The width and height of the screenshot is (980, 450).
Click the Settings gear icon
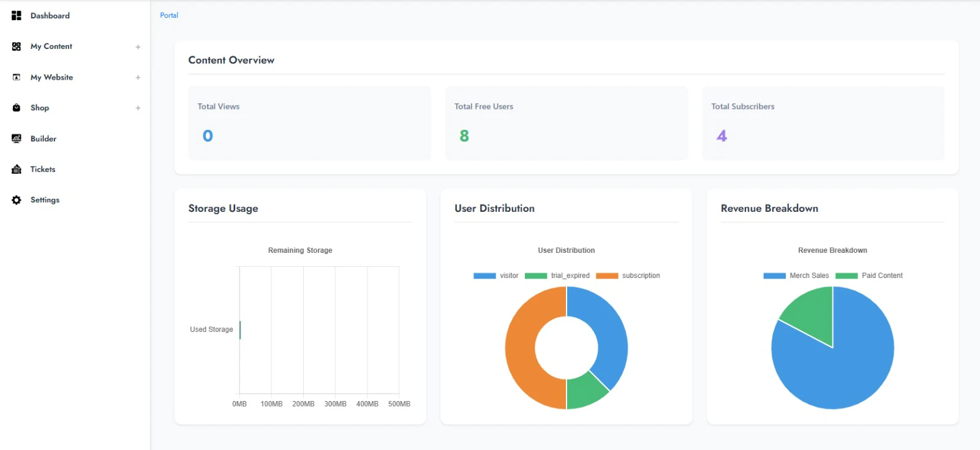17,200
